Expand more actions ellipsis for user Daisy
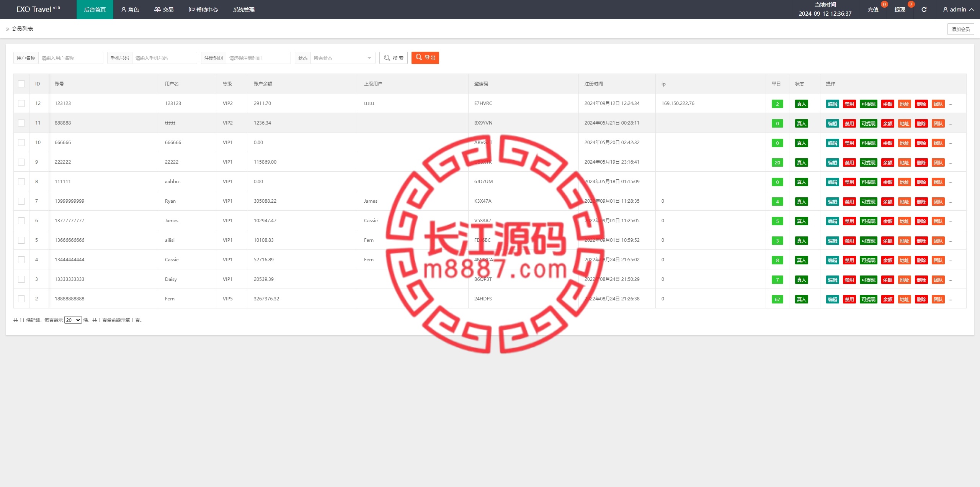The width and height of the screenshot is (980, 487). [950, 280]
